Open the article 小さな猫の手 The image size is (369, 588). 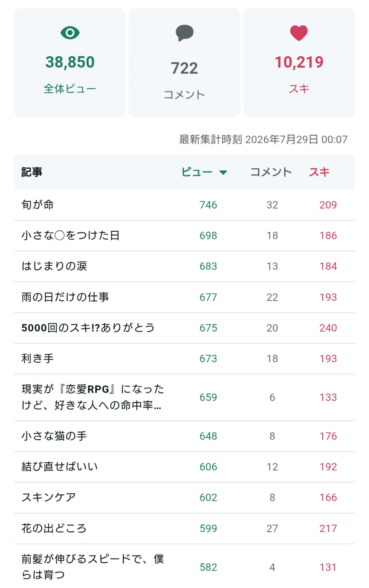pos(54,436)
